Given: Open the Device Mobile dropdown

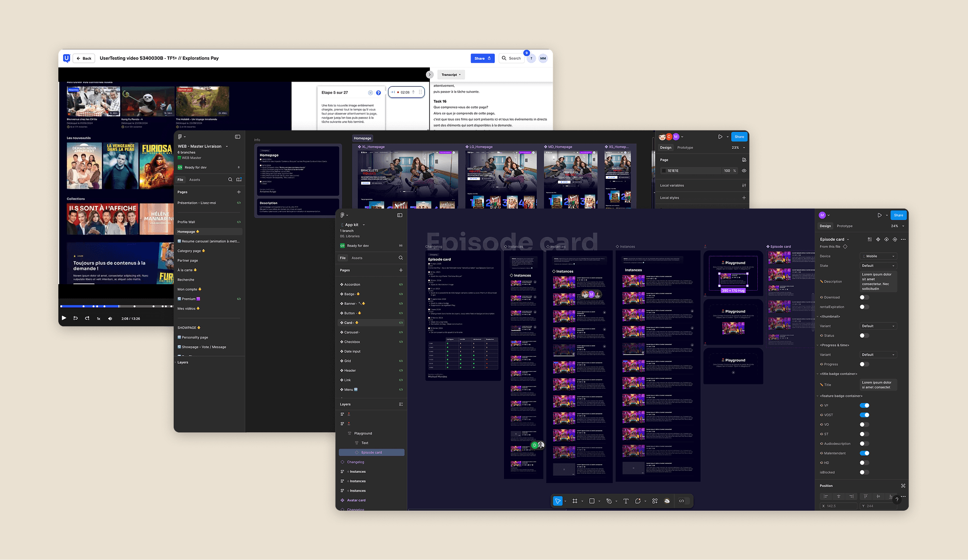Looking at the screenshot, I should 878,256.
